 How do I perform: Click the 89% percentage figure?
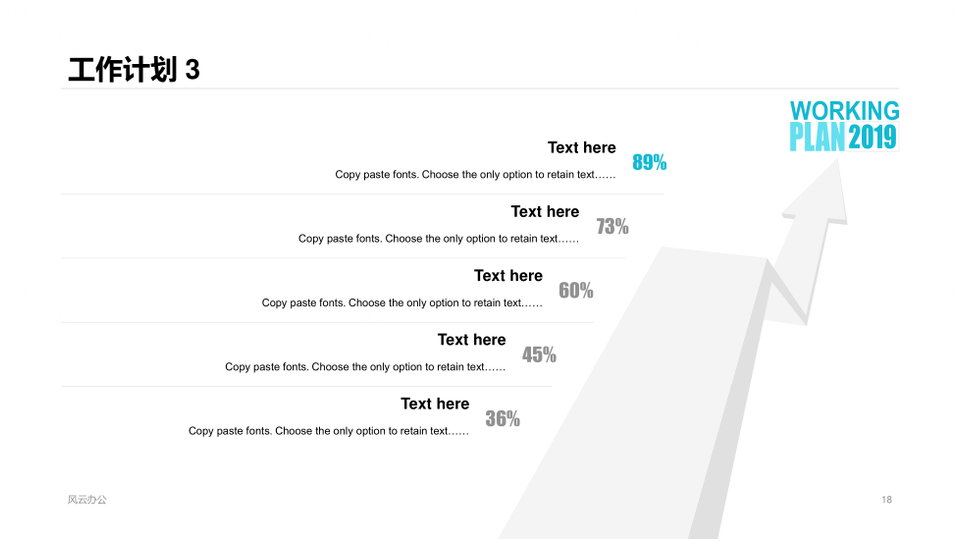(649, 162)
